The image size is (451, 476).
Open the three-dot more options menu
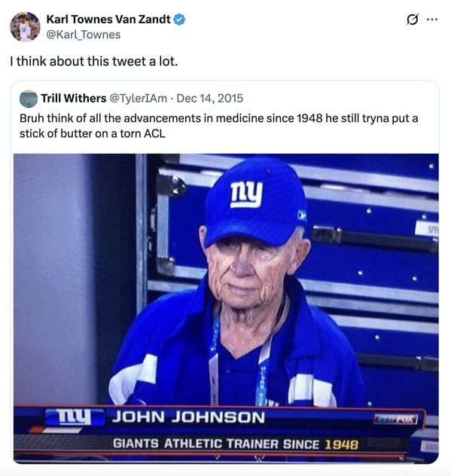[x=432, y=20]
